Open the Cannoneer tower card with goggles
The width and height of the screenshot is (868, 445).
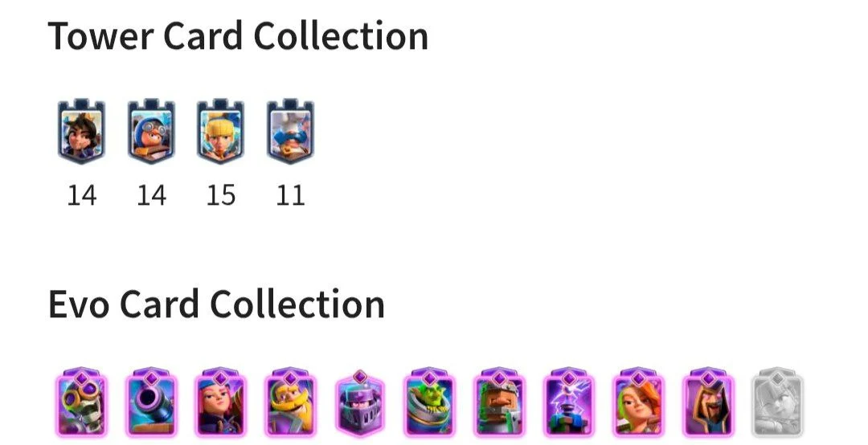coord(151,132)
